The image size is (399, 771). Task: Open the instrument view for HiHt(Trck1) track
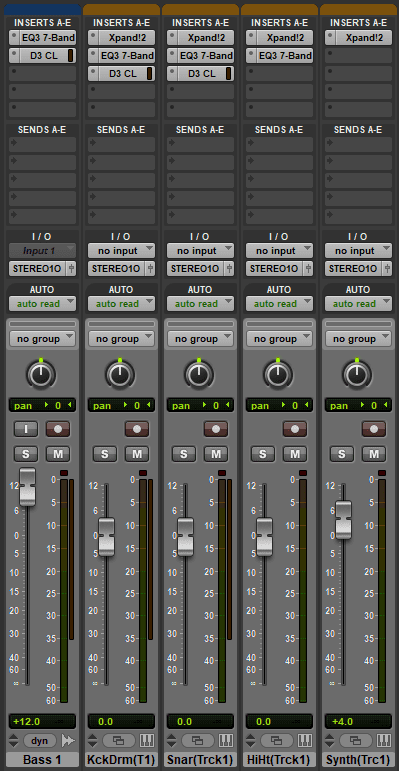click(x=306, y=740)
